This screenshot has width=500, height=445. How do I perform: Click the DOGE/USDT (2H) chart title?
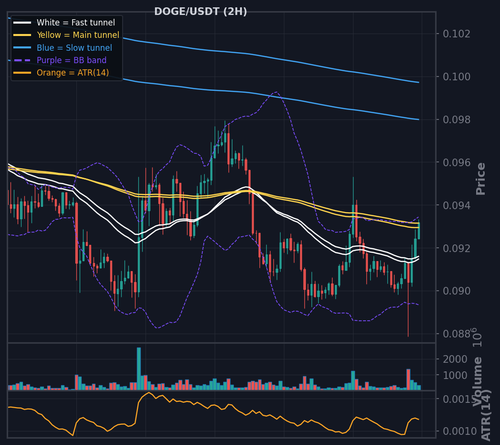[x=200, y=12]
